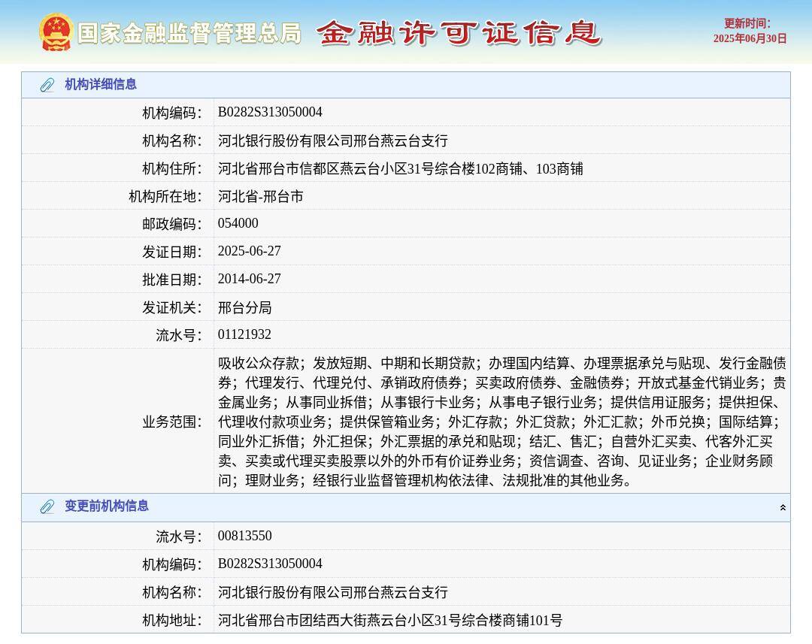Click the 机构住所 label

coord(172,168)
